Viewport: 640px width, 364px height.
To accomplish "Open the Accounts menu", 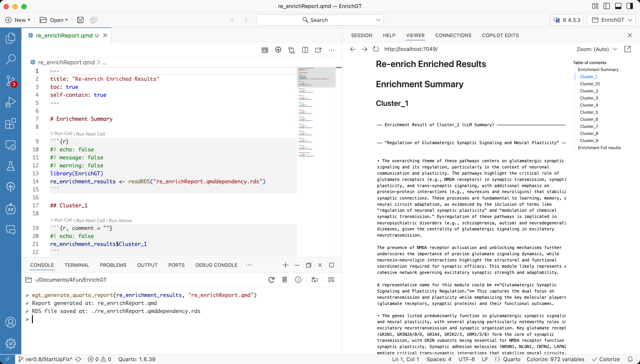I will (x=10, y=322).
